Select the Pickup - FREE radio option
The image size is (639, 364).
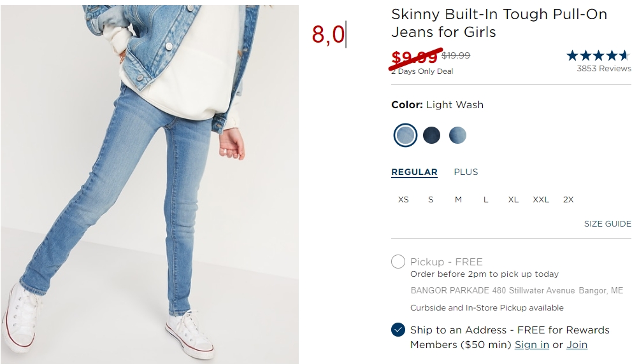398,262
